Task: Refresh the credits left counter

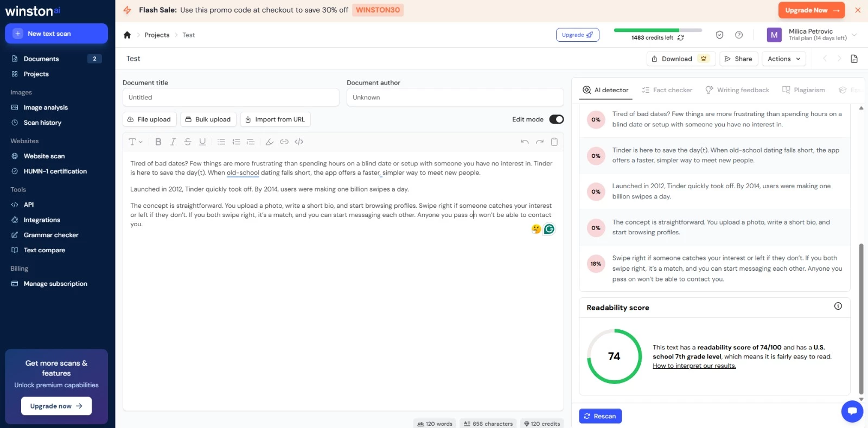Action: tap(681, 38)
